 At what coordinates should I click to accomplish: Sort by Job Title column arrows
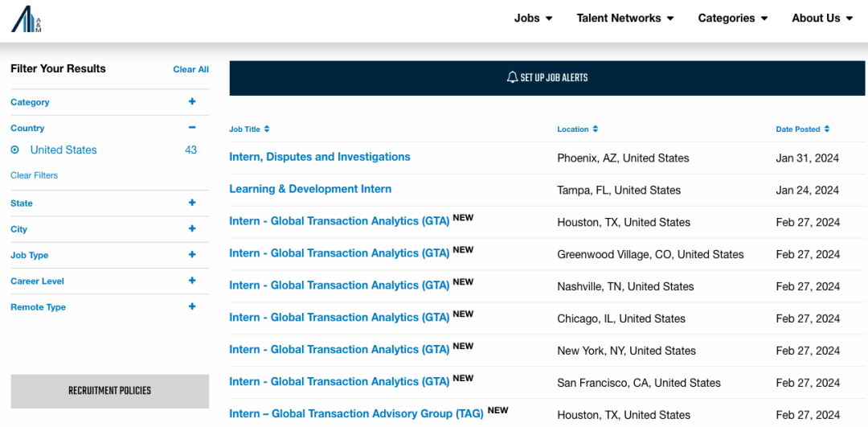click(x=267, y=129)
